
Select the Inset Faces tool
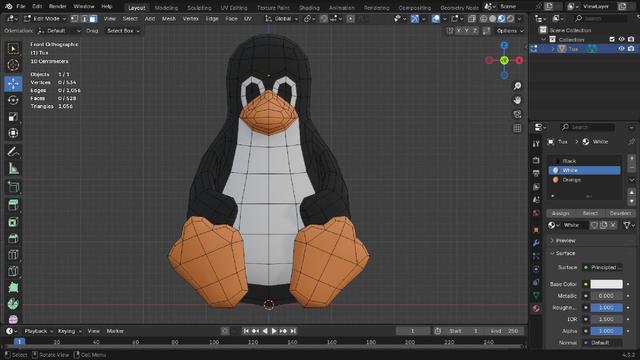click(x=13, y=222)
